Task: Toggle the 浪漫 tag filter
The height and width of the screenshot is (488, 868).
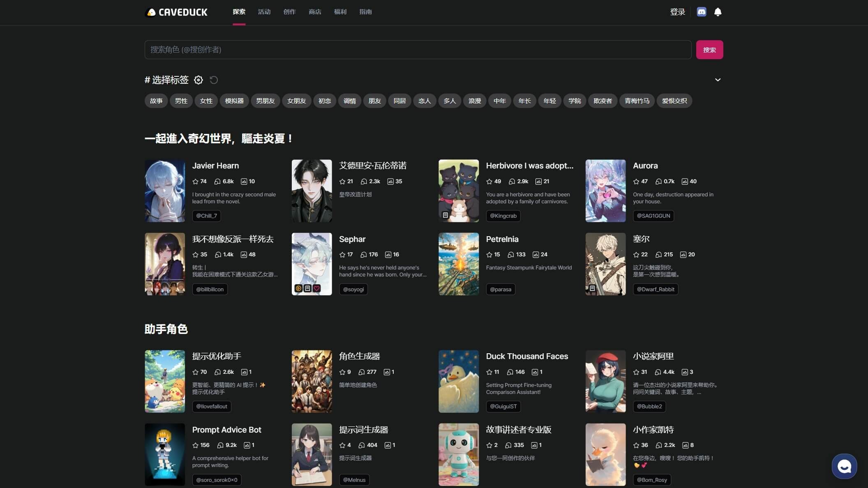Action: pyautogui.click(x=474, y=101)
